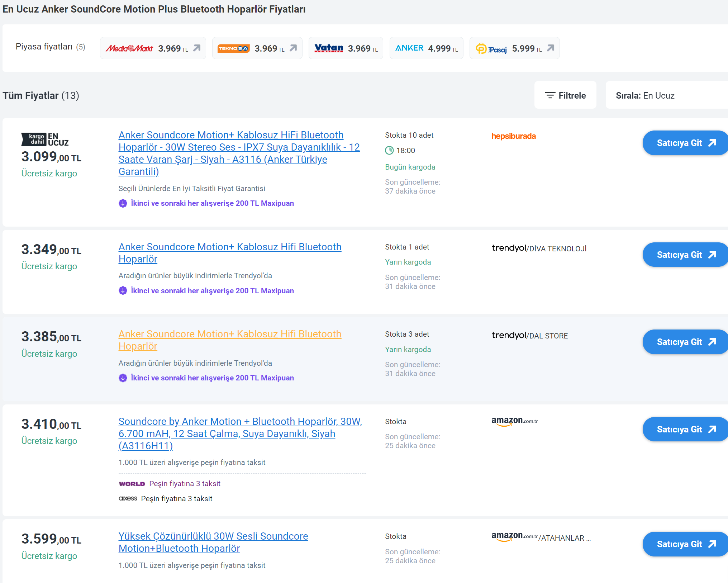This screenshot has height=583, width=728.
Task: Click the Vatan Computer logo
Action: (329, 48)
